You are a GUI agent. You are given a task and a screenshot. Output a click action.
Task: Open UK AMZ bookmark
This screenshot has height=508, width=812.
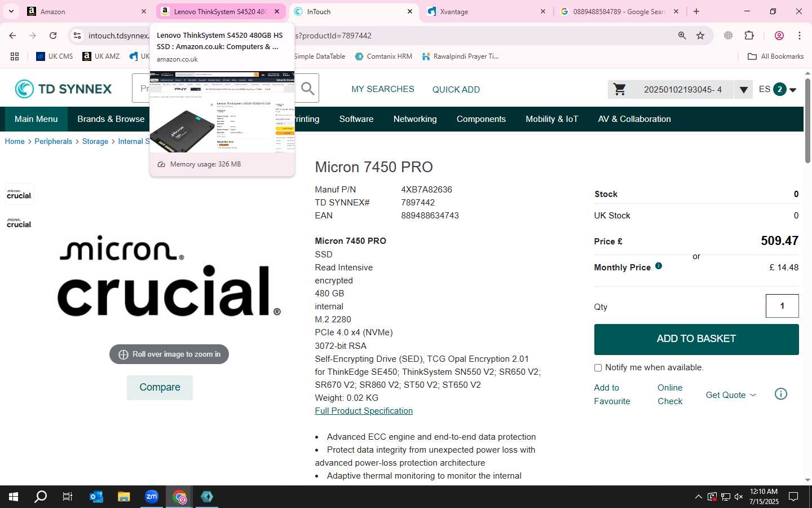click(x=101, y=56)
